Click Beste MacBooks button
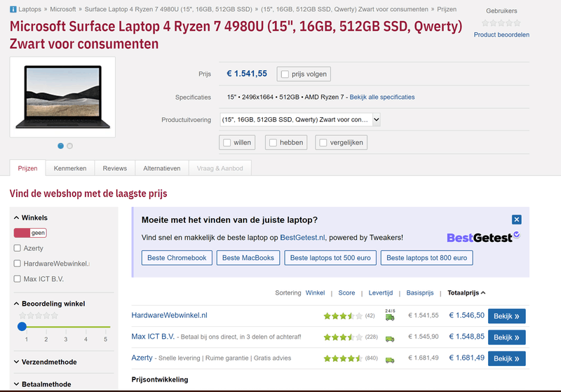The width and height of the screenshot is (561, 392). [x=248, y=258]
